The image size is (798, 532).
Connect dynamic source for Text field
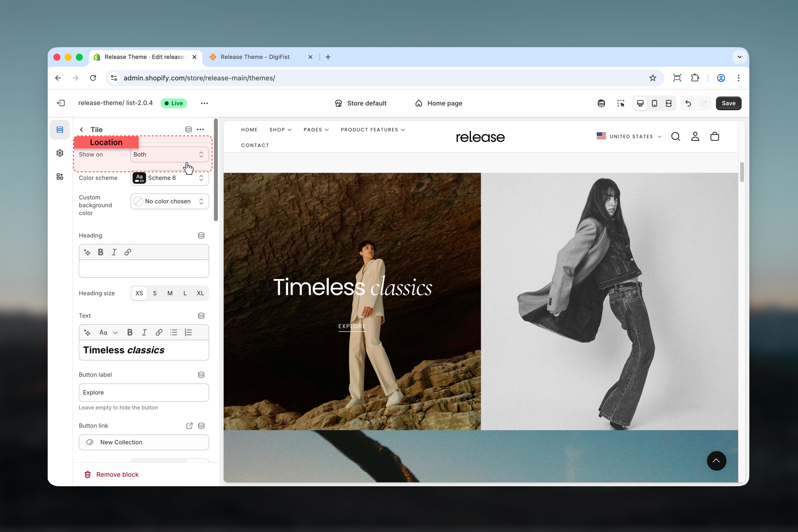pyautogui.click(x=201, y=316)
